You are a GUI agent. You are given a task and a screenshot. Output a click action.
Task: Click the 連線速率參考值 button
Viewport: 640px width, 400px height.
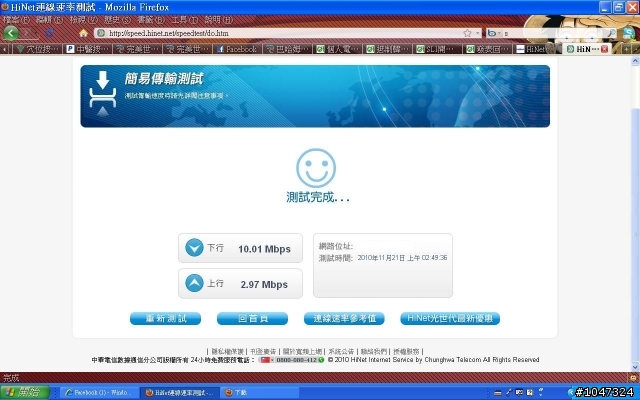[x=344, y=318]
